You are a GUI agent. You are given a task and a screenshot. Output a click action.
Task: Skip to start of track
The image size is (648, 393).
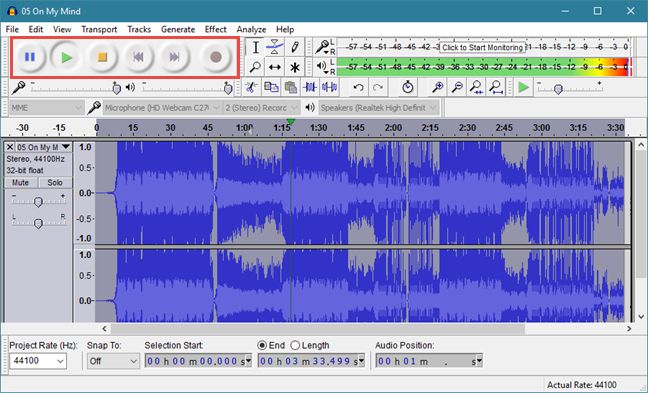138,57
